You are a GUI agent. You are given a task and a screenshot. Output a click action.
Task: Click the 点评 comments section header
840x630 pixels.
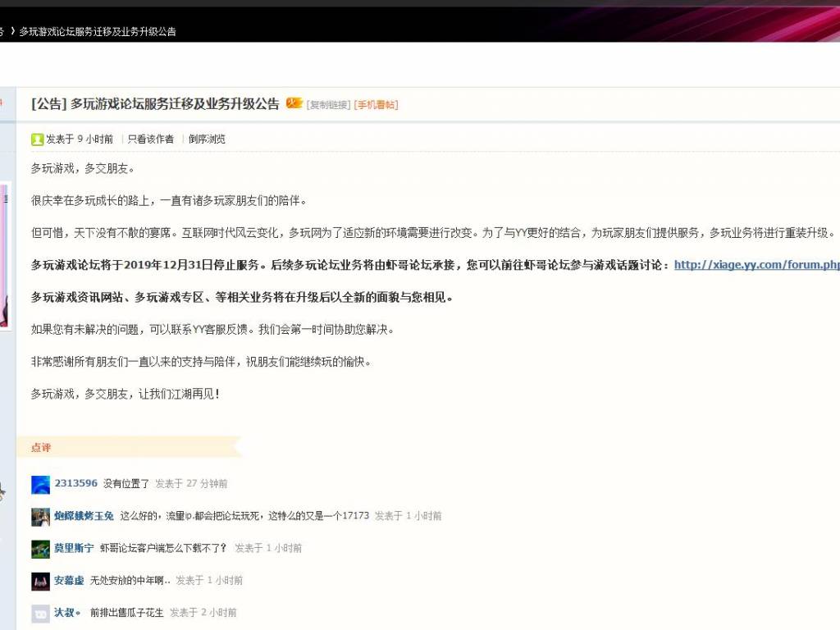(41, 447)
